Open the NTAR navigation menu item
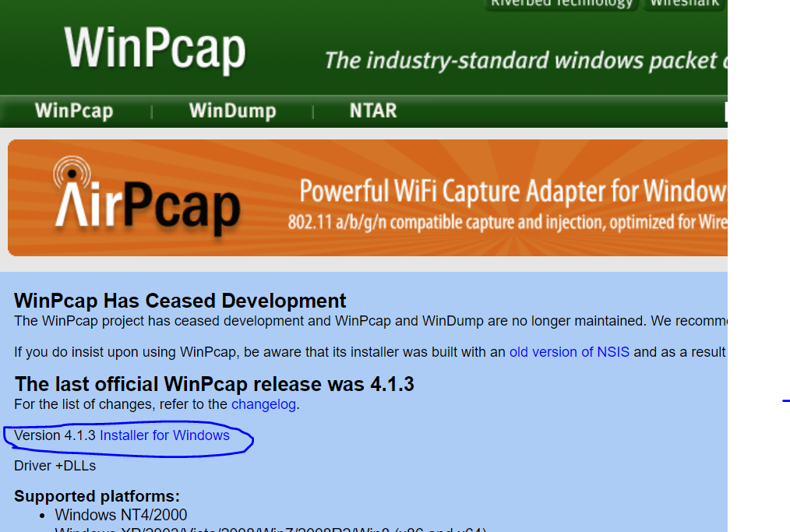Image resolution: width=790 pixels, height=532 pixels. tap(373, 111)
